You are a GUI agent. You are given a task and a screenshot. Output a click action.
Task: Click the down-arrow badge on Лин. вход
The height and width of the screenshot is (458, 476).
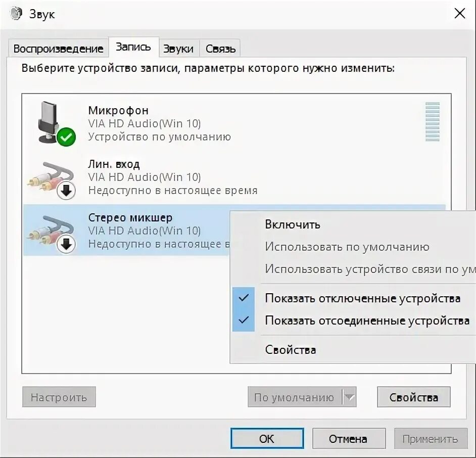pyautogui.click(x=66, y=191)
